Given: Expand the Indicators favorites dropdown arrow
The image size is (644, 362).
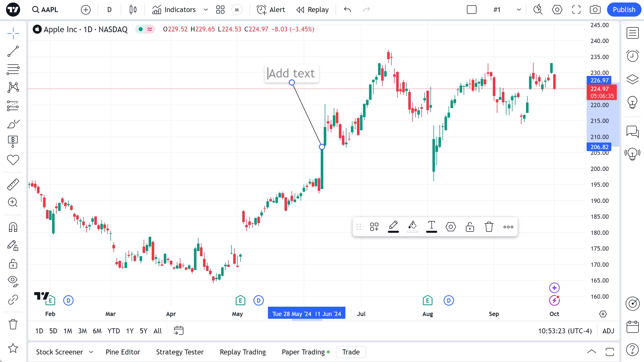Looking at the screenshot, I should click(x=206, y=10).
